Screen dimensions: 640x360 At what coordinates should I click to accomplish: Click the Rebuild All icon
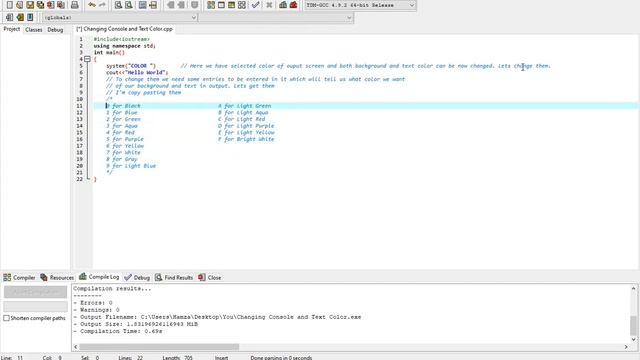pos(242,5)
